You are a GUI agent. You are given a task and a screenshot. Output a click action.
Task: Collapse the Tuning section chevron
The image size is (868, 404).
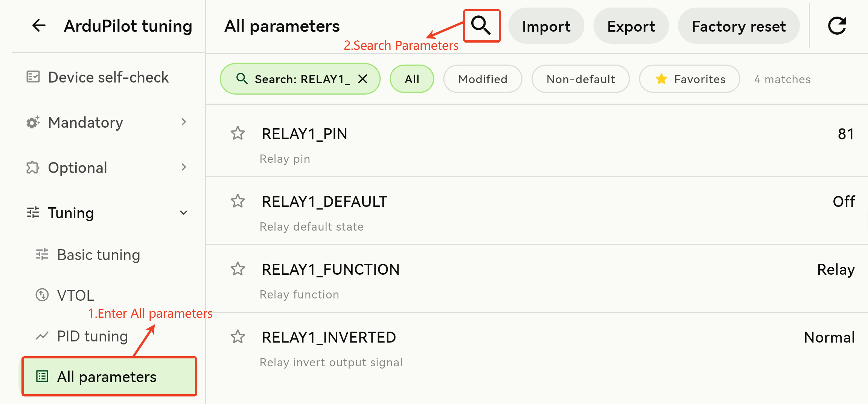tap(184, 213)
